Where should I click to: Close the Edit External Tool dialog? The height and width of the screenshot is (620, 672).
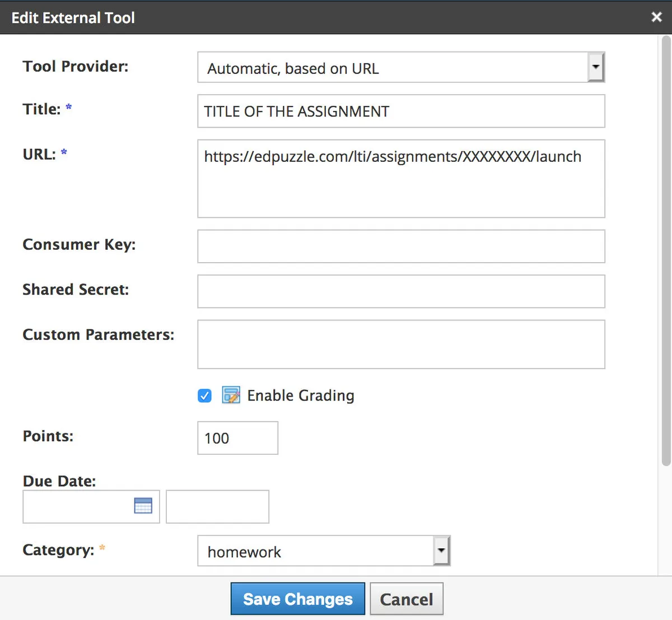(x=656, y=17)
